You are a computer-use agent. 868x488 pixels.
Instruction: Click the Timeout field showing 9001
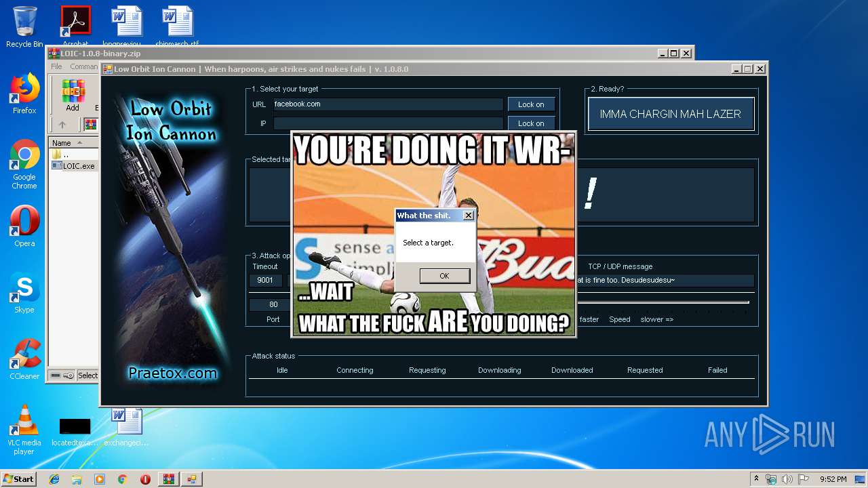pyautogui.click(x=266, y=280)
